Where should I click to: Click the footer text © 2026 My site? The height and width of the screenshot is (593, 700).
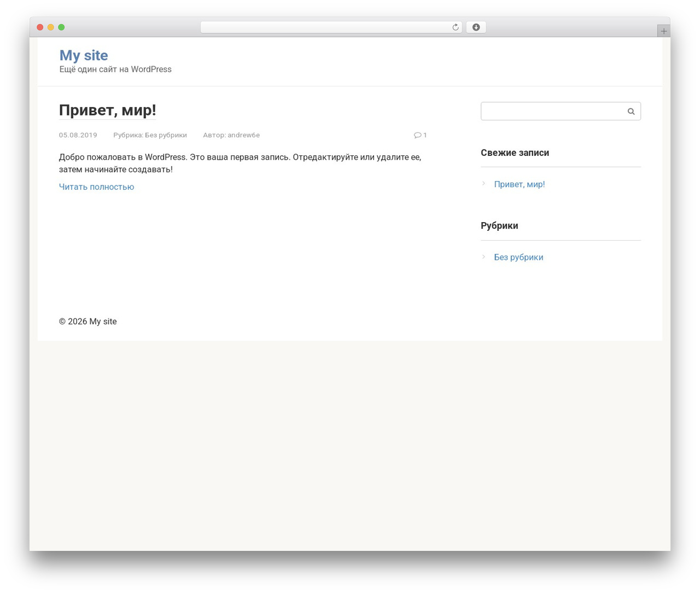87,322
